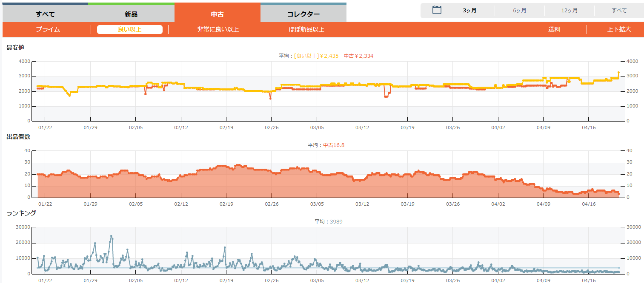The image size is (644, 283).
Task: Switch to the すべて condition tab
Action: [x=45, y=14]
